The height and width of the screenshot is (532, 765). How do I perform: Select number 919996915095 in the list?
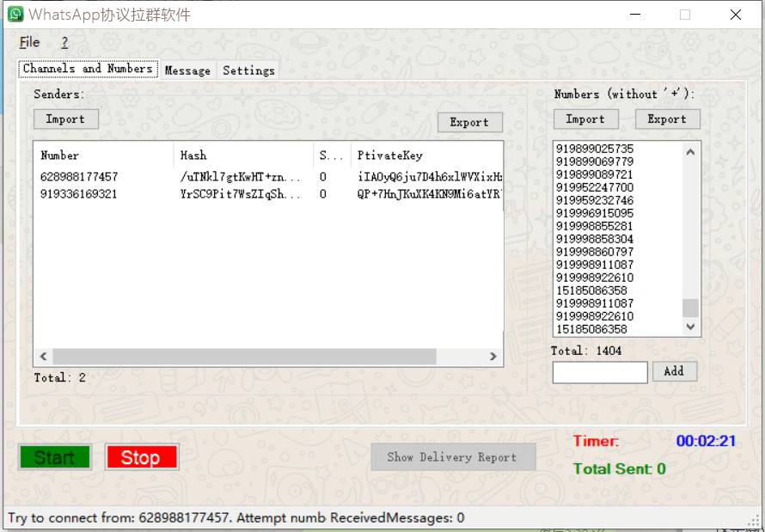[x=595, y=213]
